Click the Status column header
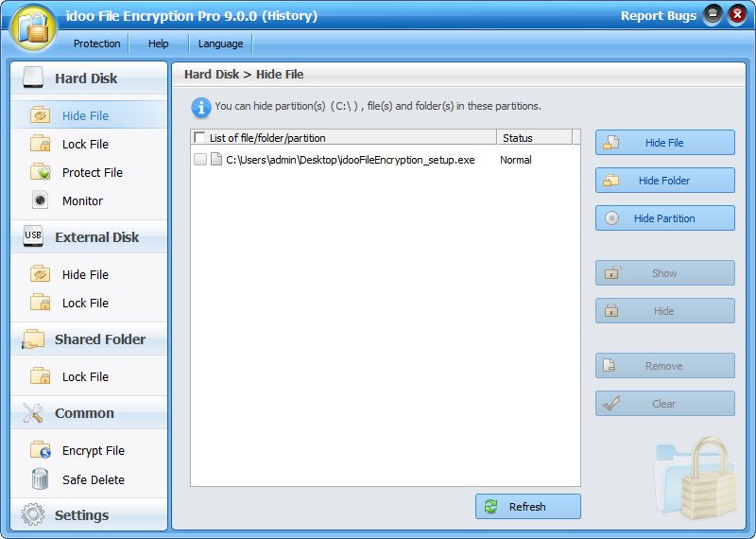This screenshot has width=756, height=539. coord(534,137)
